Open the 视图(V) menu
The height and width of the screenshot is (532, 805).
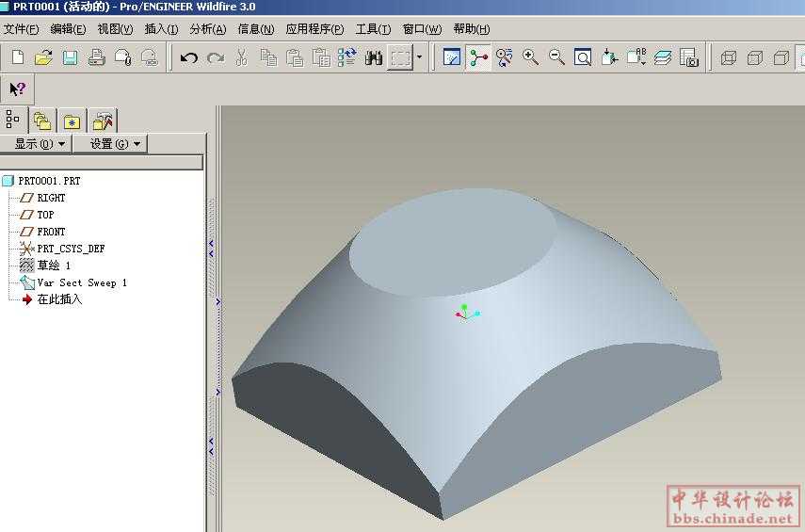pyautogui.click(x=115, y=29)
